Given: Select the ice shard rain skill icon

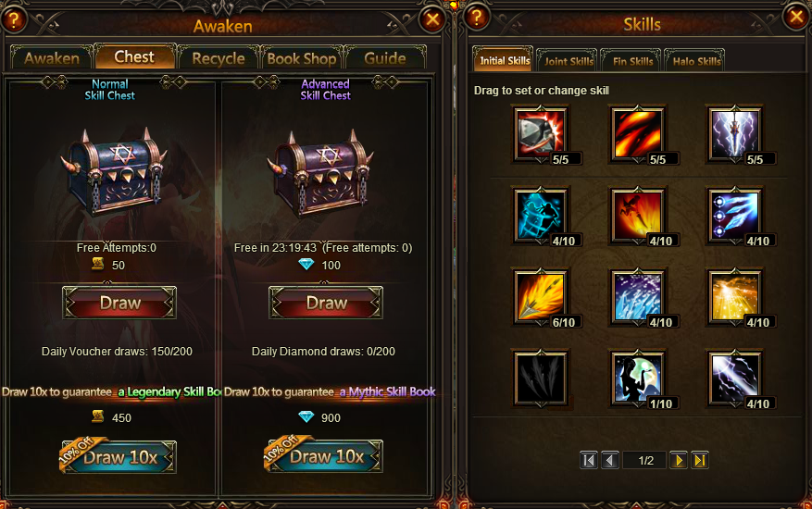Looking at the screenshot, I should (x=638, y=296).
